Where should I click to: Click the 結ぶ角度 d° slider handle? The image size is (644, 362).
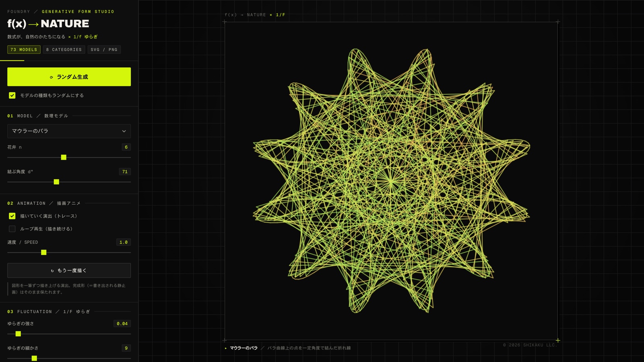pyautogui.click(x=56, y=182)
